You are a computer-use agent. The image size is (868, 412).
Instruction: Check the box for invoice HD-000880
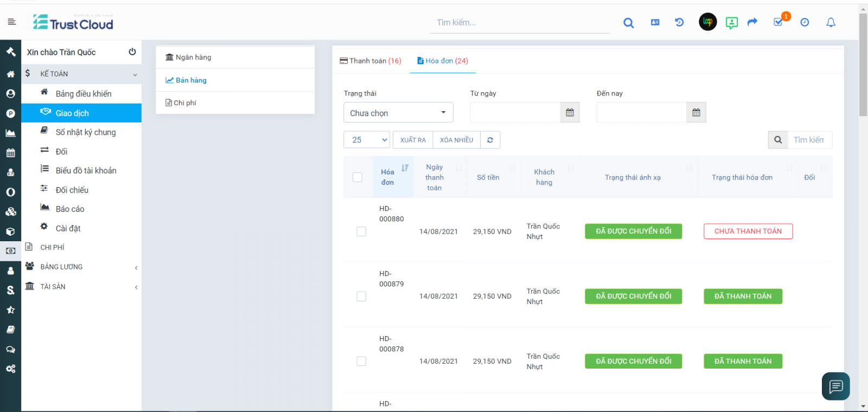(361, 231)
